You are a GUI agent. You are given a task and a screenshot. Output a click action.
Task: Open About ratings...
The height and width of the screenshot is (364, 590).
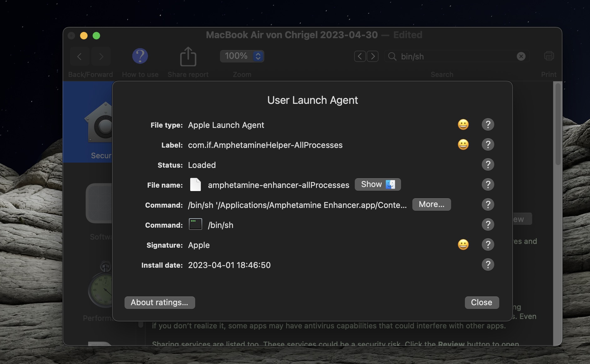(x=160, y=303)
